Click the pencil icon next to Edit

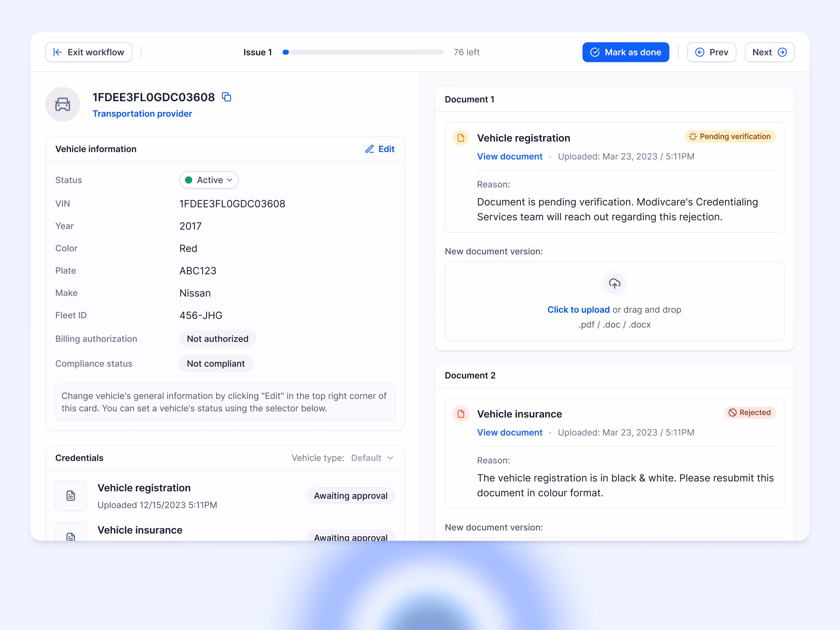(370, 149)
